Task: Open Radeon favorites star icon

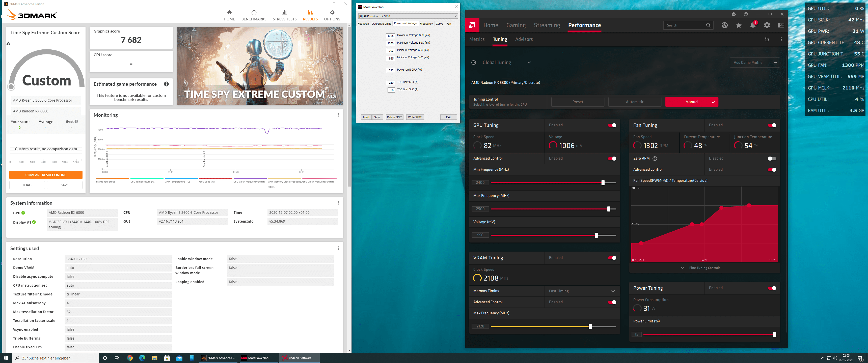Action: pyautogui.click(x=739, y=25)
